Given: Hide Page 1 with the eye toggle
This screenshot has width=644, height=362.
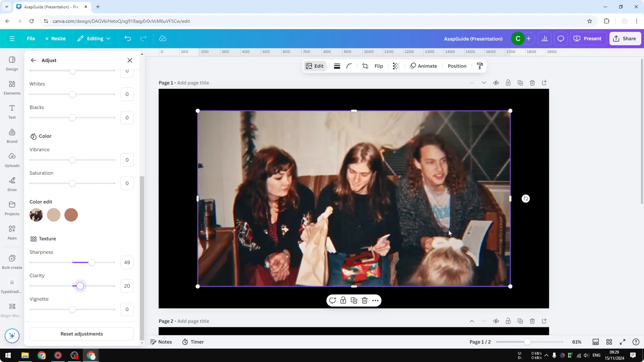Looking at the screenshot, I should point(496,83).
